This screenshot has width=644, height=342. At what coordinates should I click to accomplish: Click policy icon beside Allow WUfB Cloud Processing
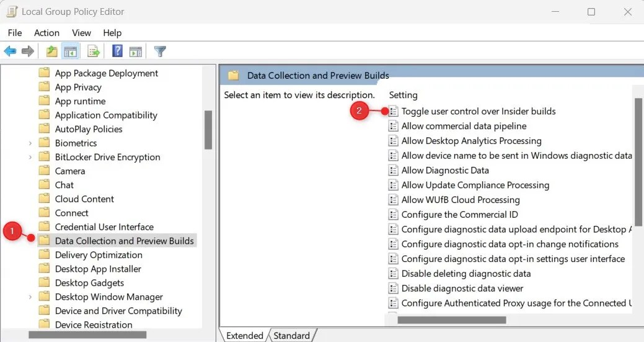tap(393, 200)
